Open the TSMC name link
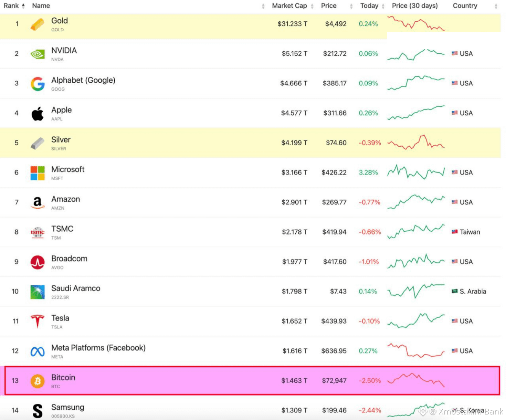The image size is (506, 420). (62, 229)
